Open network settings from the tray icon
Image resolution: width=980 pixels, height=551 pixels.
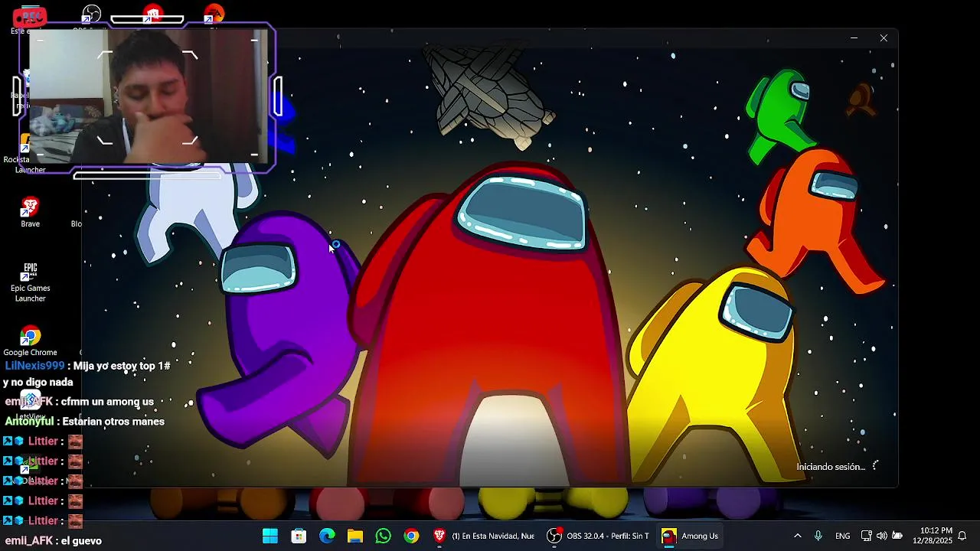867,536
